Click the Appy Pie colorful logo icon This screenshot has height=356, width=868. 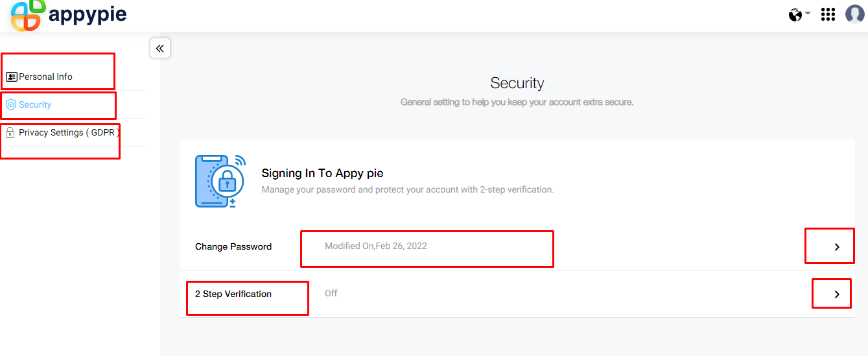28,15
